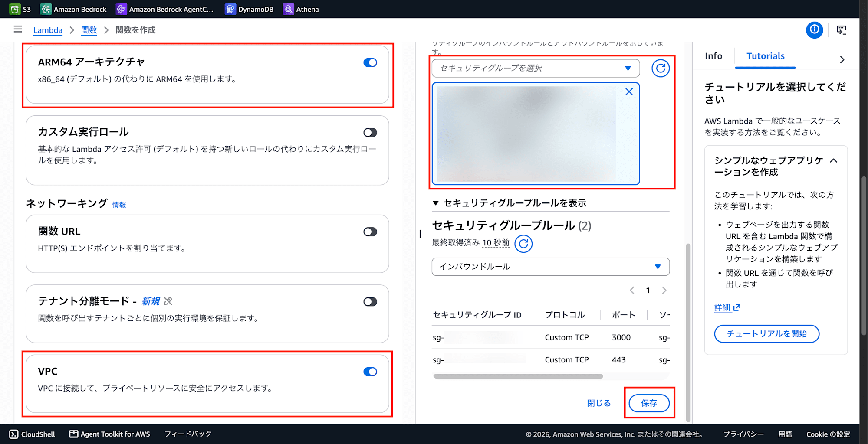Click the 閉じる button
868x444 pixels.
599,403
